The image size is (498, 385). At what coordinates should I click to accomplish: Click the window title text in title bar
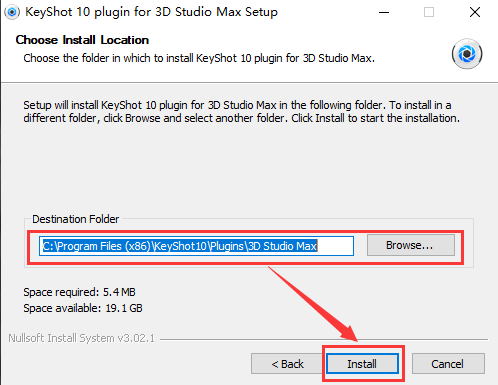(151, 12)
